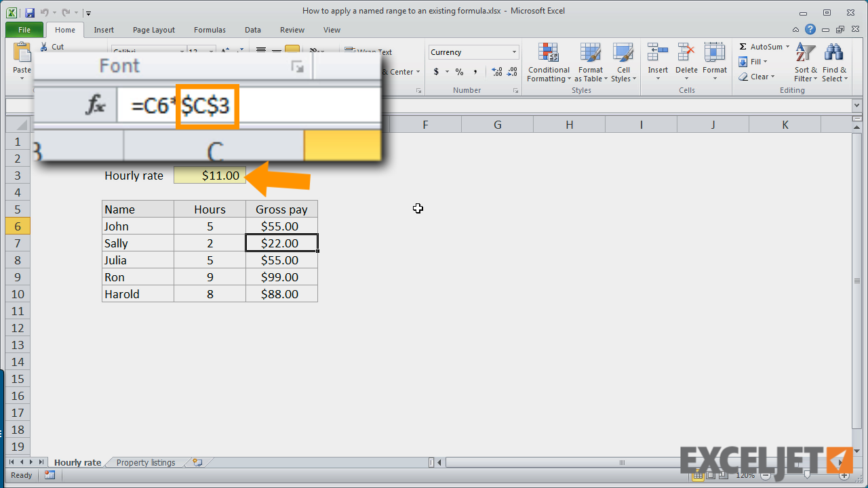Open the File menu

(24, 30)
